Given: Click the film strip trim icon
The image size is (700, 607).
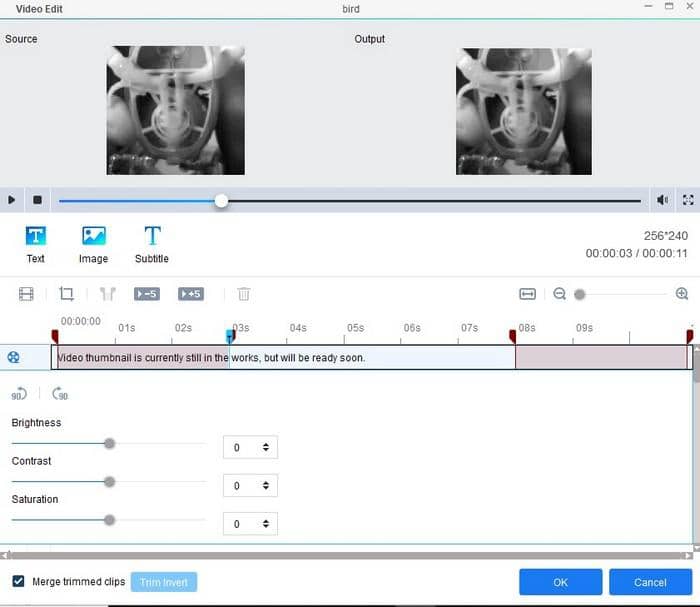Looking at the screenshot, I should 26,294.
